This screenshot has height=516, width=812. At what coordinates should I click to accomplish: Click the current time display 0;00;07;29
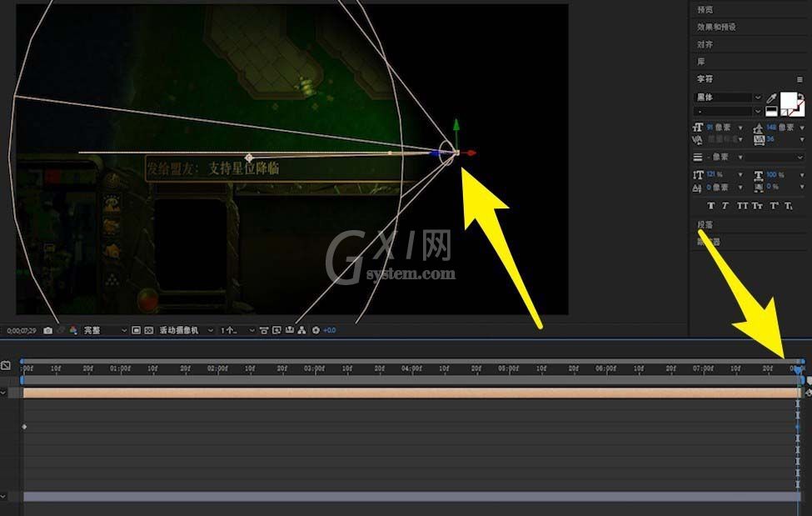[x=22, y=330]
